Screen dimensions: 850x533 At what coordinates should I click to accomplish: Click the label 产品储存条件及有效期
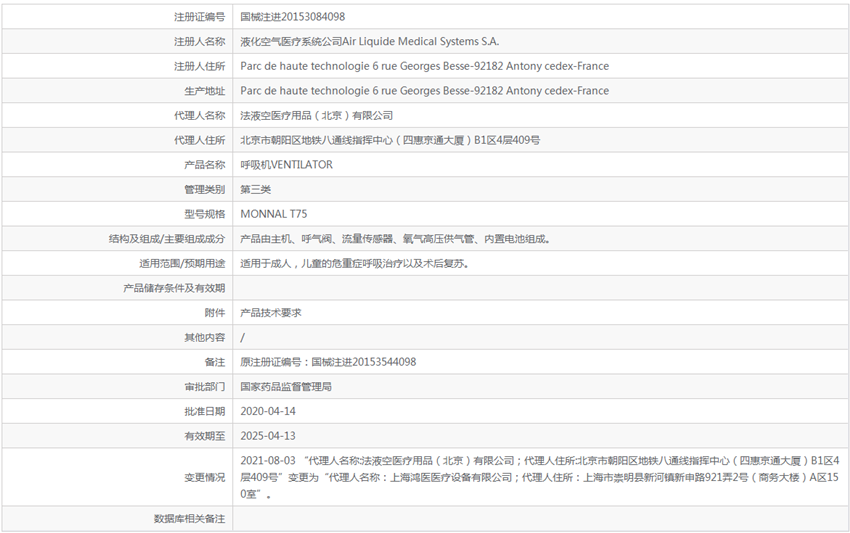[x=173, y=288]
